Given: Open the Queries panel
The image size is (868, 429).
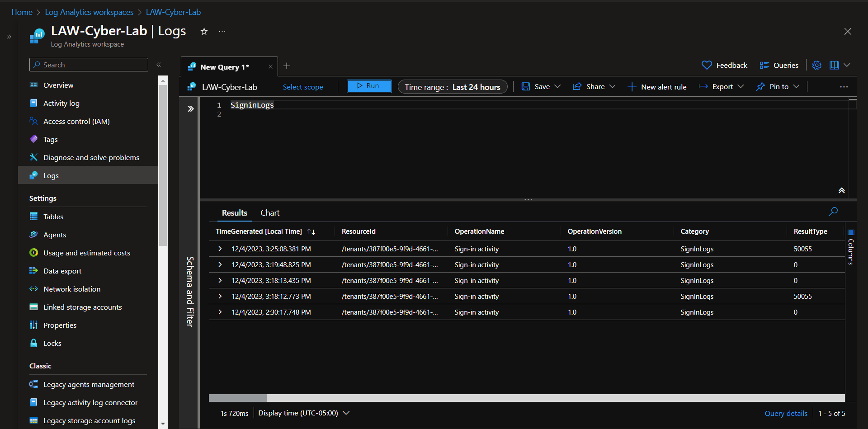Looking at the screenshot, I should point(779,65).
